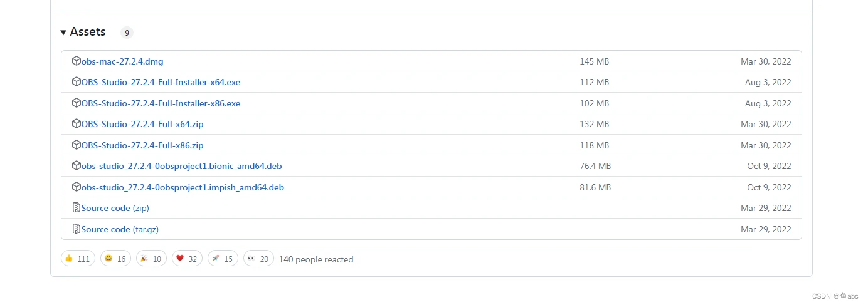Screen dimensions: 868x305
Task: Click package icon for Full-Installer-x86.exe
Action: click(77, 103)
